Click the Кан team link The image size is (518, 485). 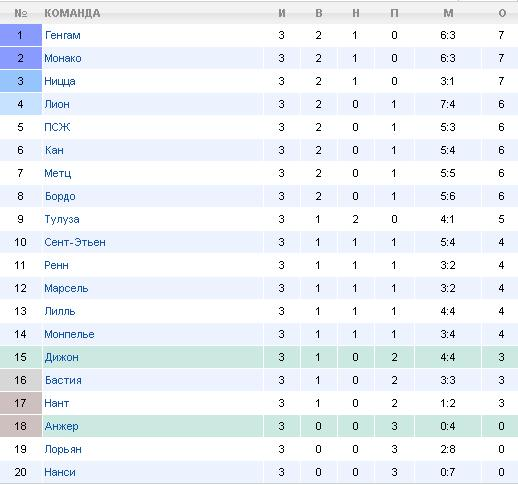pyautogui.click(x=54, y=150)
